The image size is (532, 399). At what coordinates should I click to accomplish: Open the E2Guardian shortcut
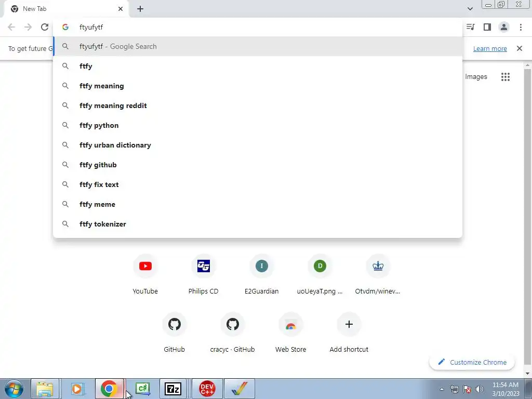click(262, 275)
